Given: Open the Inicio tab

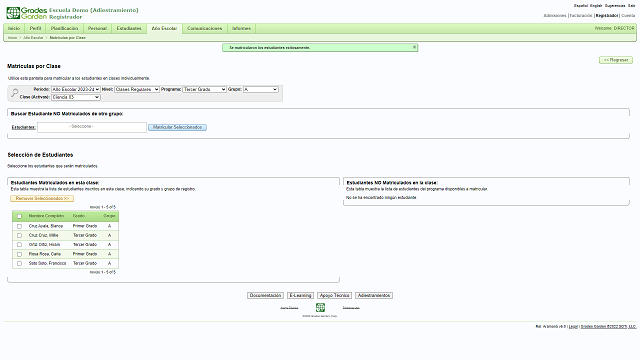Looking at the screenshot, I should (14, 29).
